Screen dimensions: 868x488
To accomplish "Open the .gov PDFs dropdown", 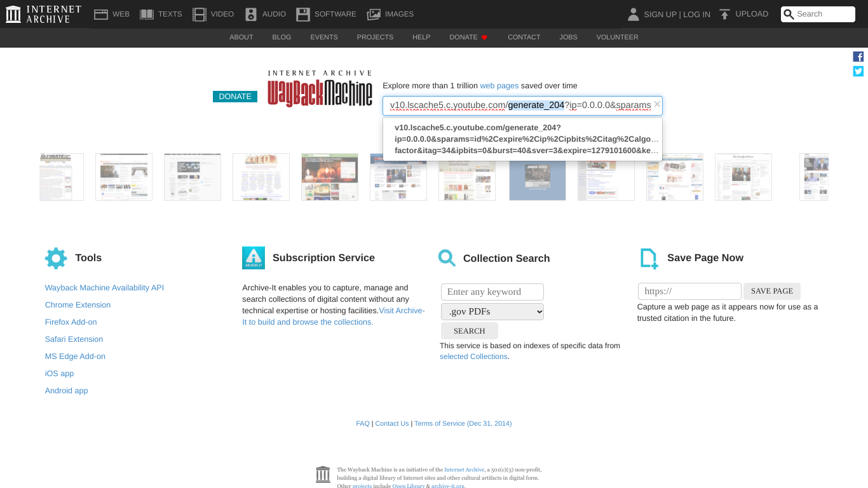I will click(492, 311).
